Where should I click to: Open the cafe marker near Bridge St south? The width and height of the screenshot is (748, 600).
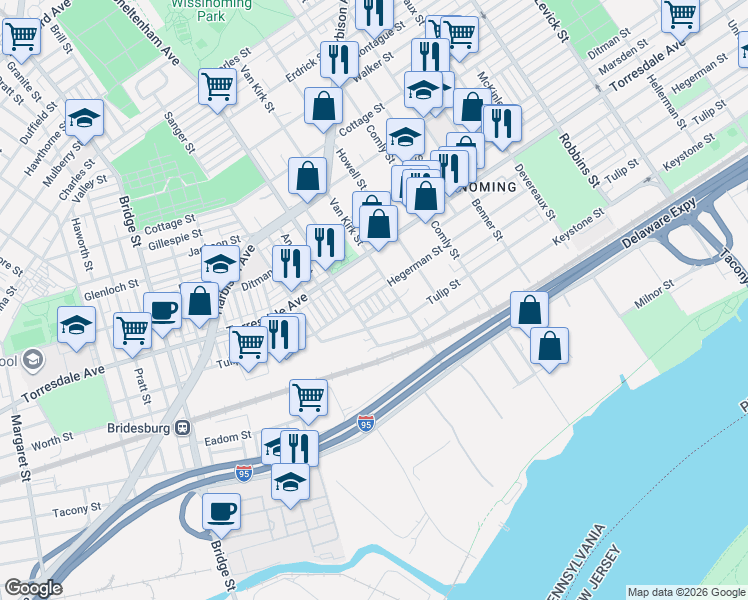(x=221, y=514)
